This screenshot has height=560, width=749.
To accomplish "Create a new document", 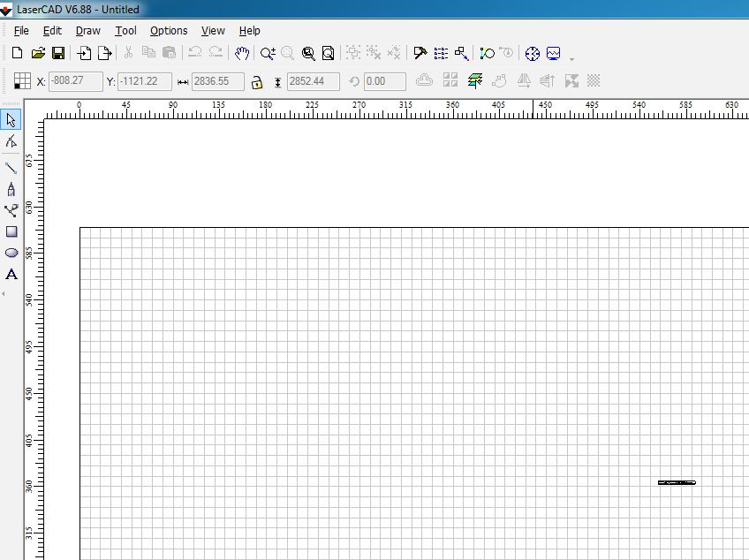I will pos(17,54).
